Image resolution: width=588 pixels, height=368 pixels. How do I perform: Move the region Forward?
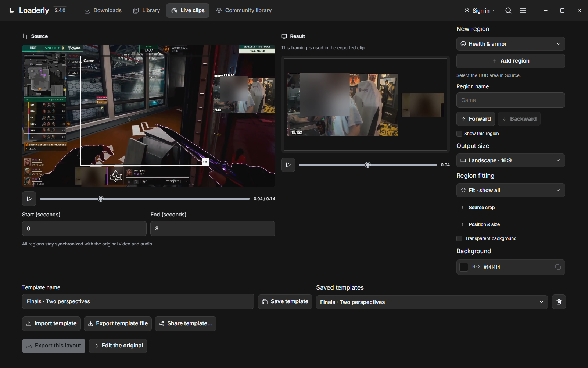coord(476,119)
